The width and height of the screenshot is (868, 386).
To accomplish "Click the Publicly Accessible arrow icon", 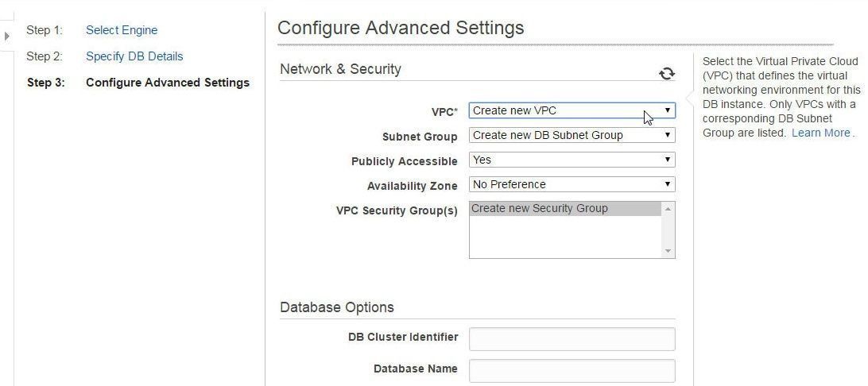I will point(668,160).
